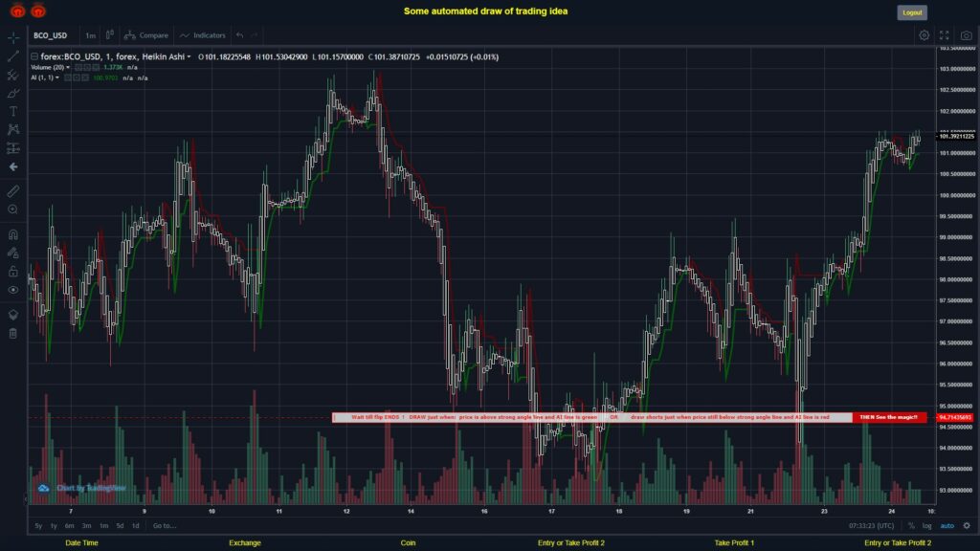
Task: Toggle magnet mode in the left toolbar
Action: 13,234
